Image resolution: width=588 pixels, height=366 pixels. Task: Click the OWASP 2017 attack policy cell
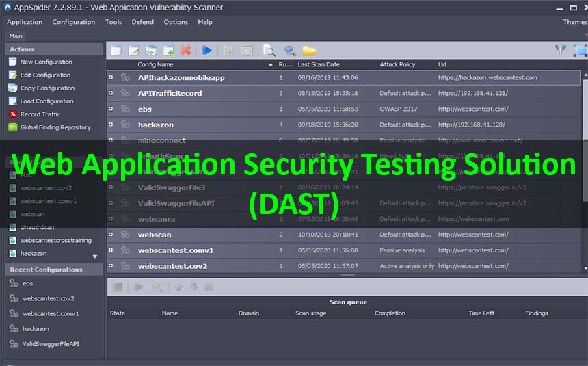(x=398, y=109)
